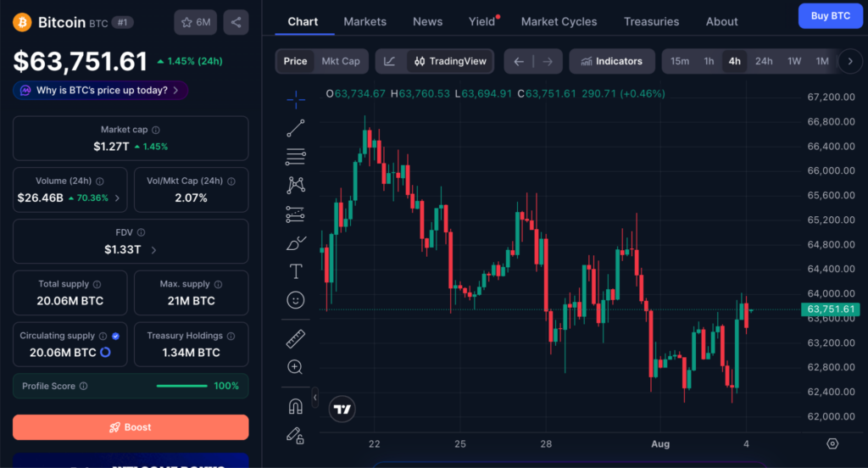868x468 pixels.
Task: Add Bitcoin to watchlist star button
Action: tap(196, 22)
